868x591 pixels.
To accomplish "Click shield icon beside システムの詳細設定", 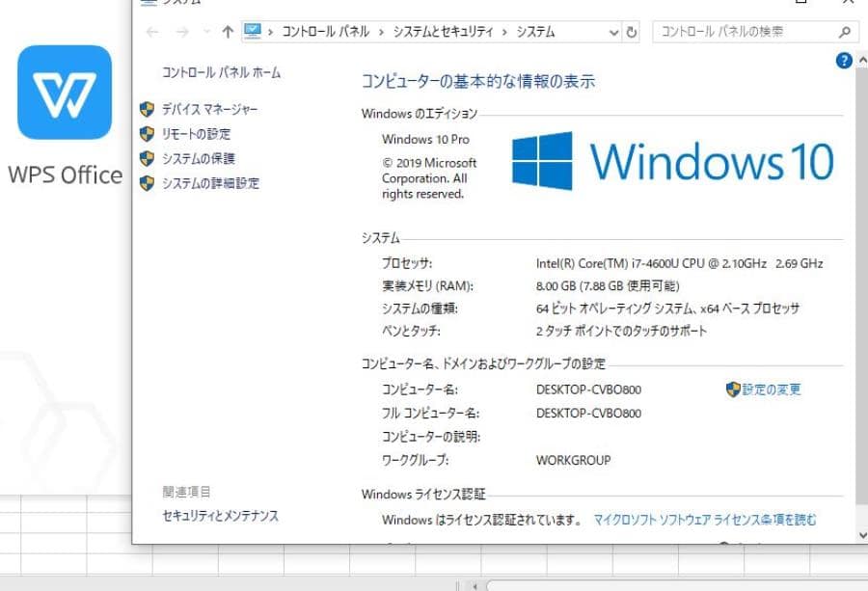I will [x=147, y=183].
